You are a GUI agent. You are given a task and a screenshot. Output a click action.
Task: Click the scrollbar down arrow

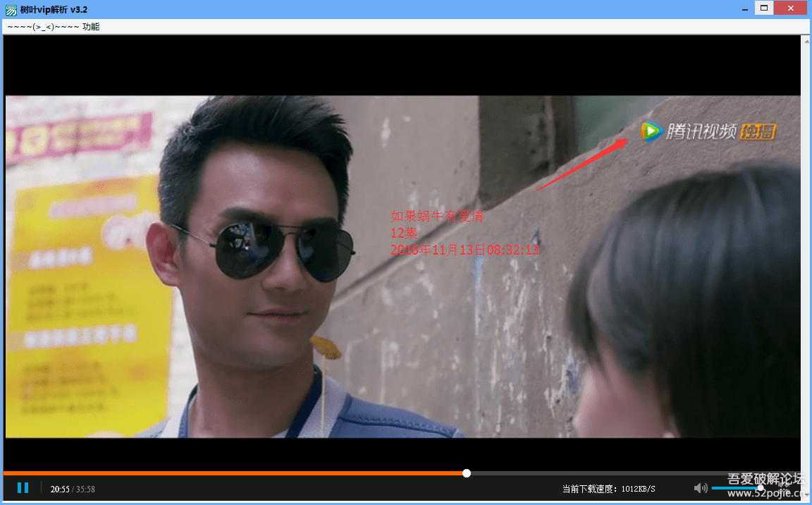[x=806, y=496]
